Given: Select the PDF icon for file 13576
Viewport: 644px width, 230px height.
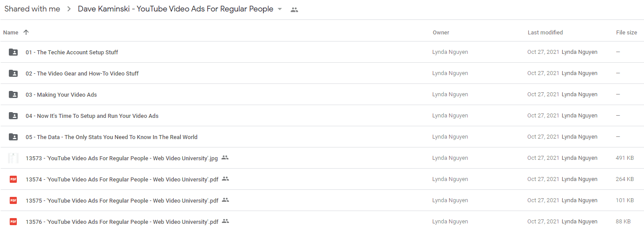Looking at the screenshot, I should coord(13,222).
